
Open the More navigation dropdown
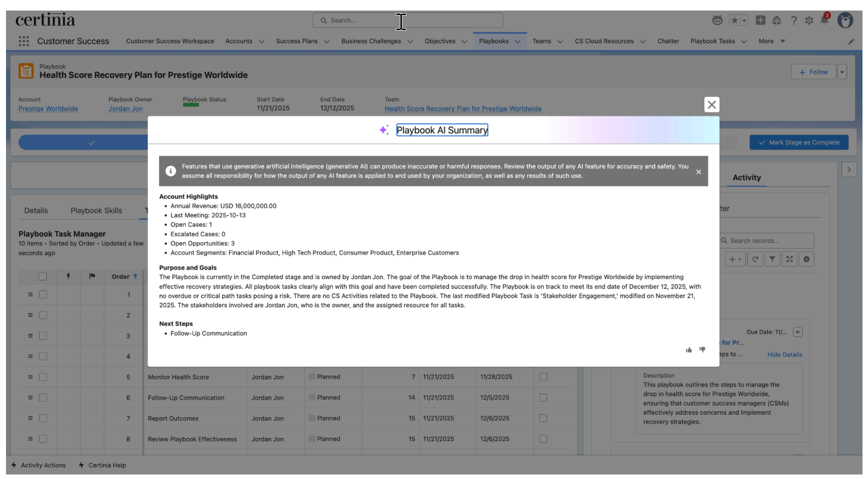point(771,41)
